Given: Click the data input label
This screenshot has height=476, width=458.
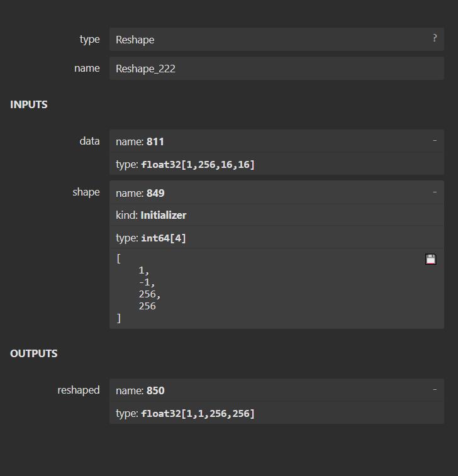Looking at the screenshot, I should coord(89,141).
